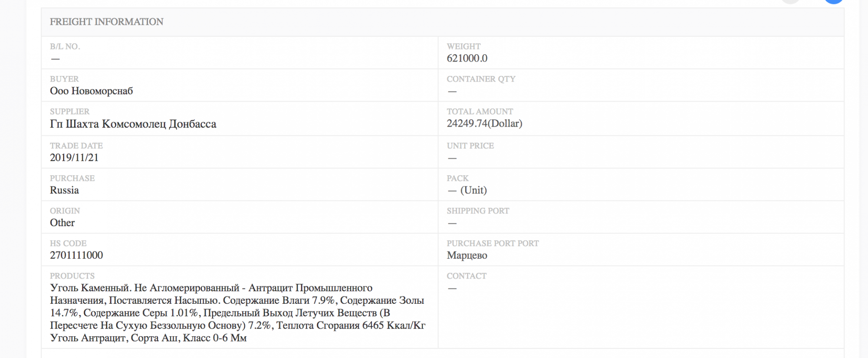Image resolution: width=868 pixels, height=358 pixels.
Task: Click the weight value 621000.0
Action: pos(467,59)
